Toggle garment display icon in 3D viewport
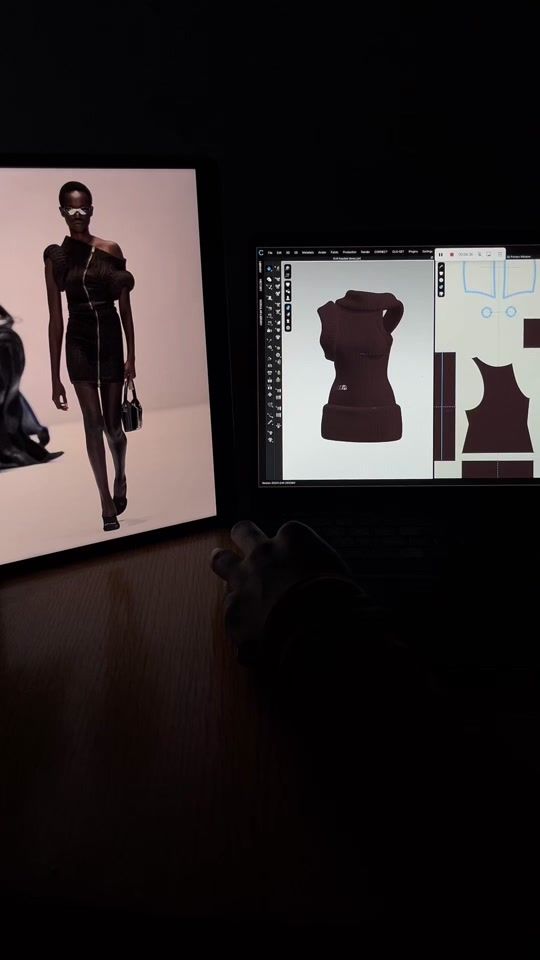 (x=288, y=284)
